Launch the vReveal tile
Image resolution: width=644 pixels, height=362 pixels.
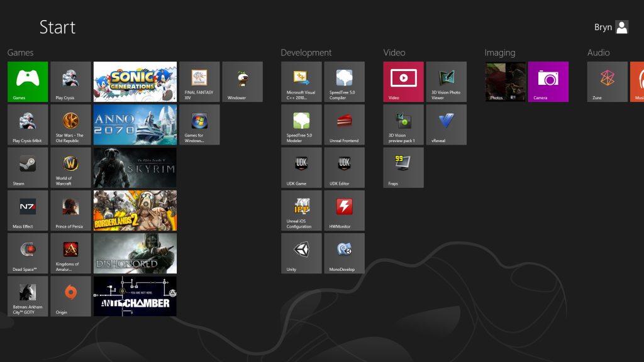(447, 124)
